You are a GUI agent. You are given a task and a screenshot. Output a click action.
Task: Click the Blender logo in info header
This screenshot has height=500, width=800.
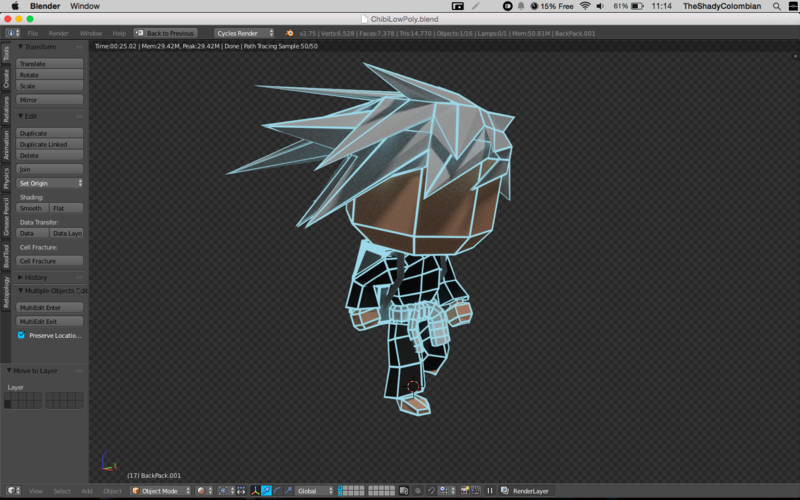[x=289, y=33]
